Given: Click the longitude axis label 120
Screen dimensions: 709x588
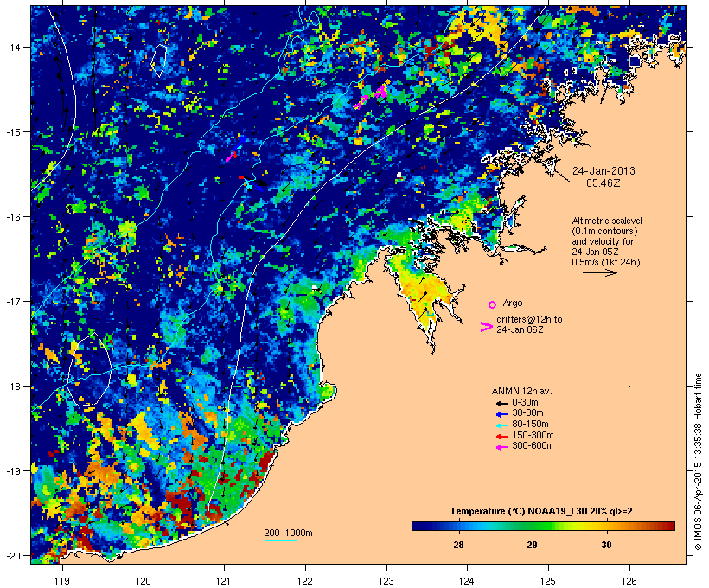Looking at the screenshot, I should coord(144,581).
